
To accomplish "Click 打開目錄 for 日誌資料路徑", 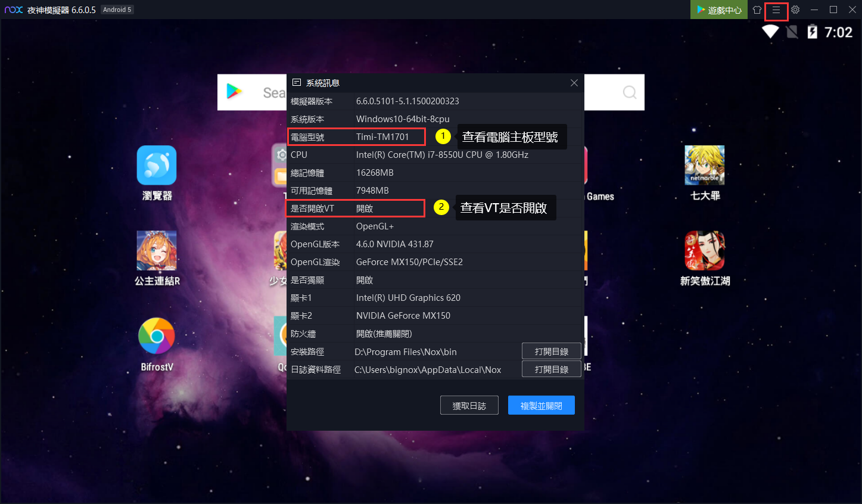I will [x=552, y=369].
